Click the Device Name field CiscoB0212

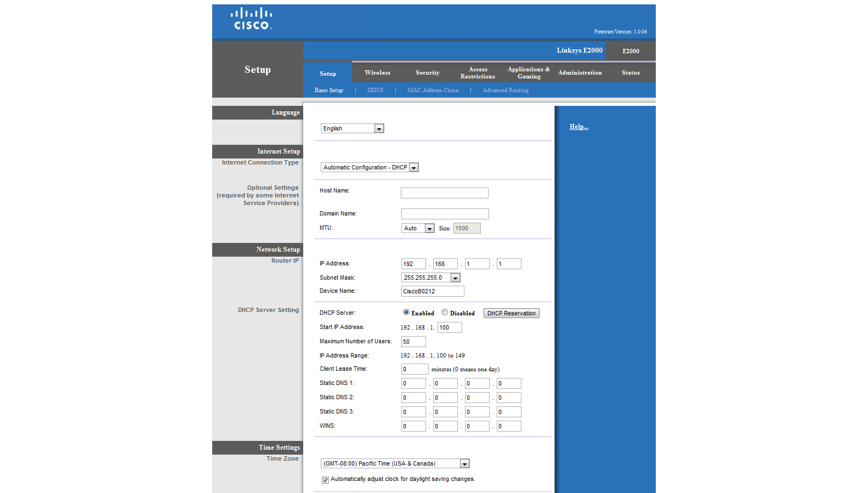click(433, 291)
